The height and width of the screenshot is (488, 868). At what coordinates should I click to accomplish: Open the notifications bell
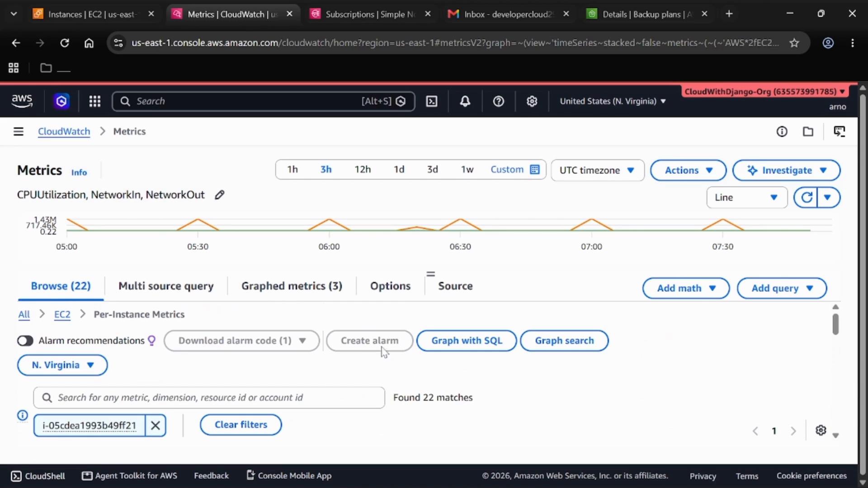[x=465, y=101]
